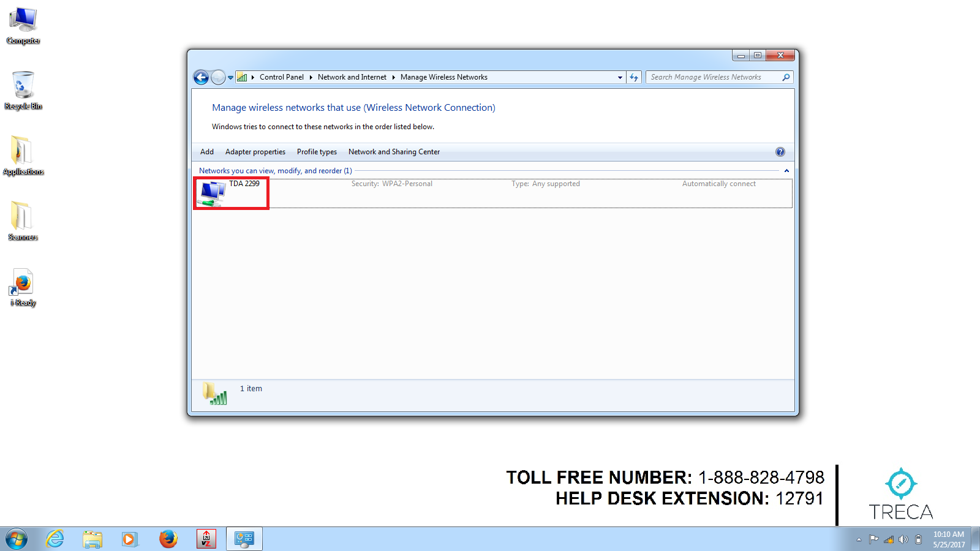Click Automatically connect text
The image size is (980, 551).
tap(719, 184)
